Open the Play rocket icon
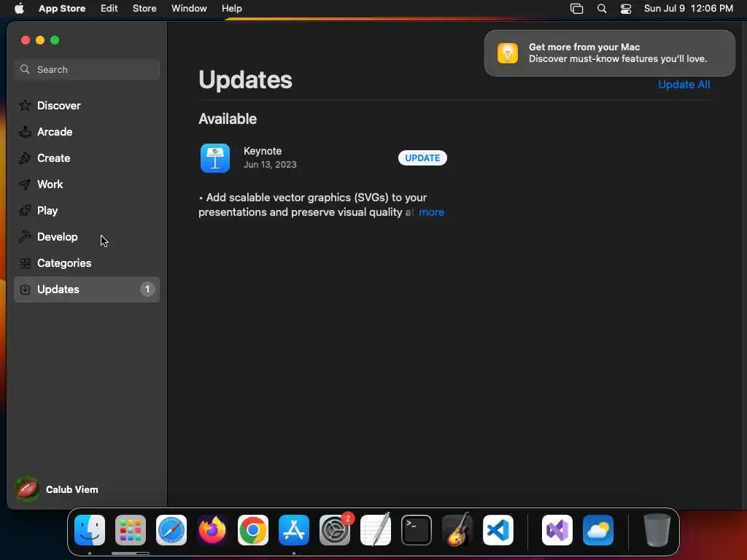The width and height of the screenshot is (747, 560). [x=25, y=211]
